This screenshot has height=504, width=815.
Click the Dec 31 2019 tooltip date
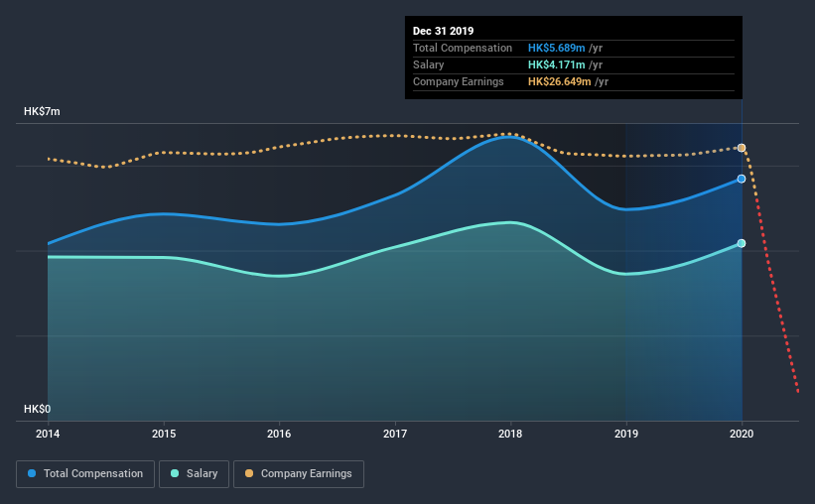tap(444, 31)
